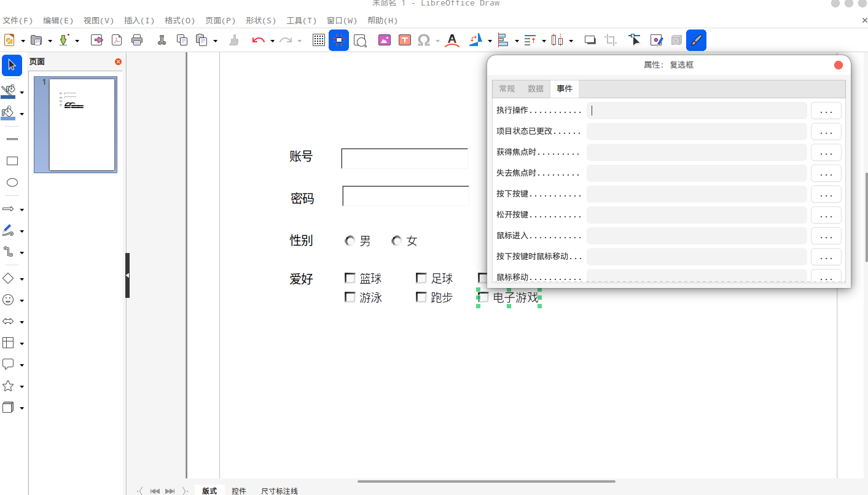This screenshot has width=868, height=495.
Task: Open the 格式(O) menu
Action: [179, 20]
